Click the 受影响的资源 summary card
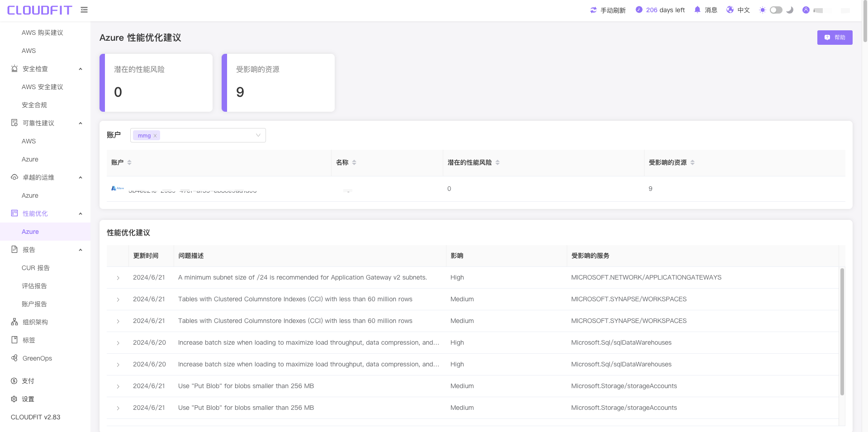Image resolution: width=868 pixels, height=432 pixels. 278,83
